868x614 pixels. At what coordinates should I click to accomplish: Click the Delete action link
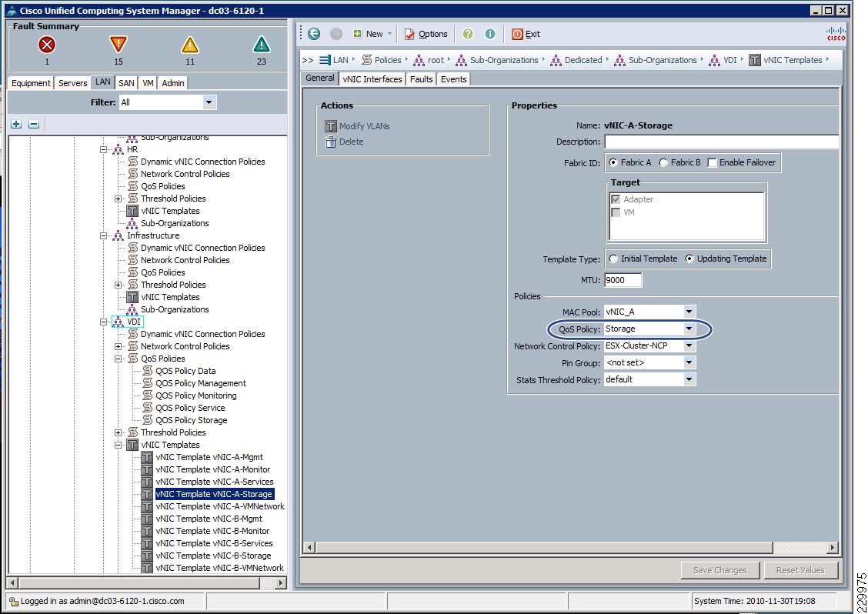point(352,142)
